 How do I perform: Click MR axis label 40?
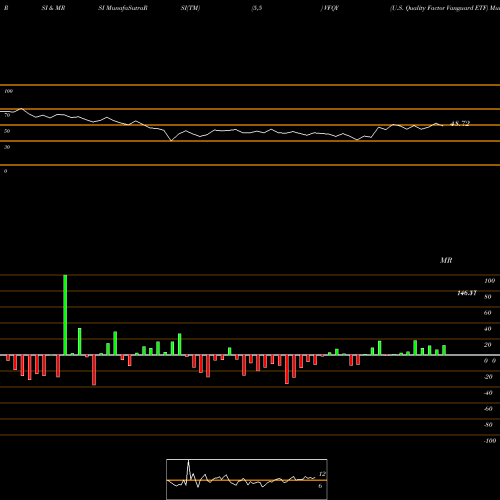488,329
